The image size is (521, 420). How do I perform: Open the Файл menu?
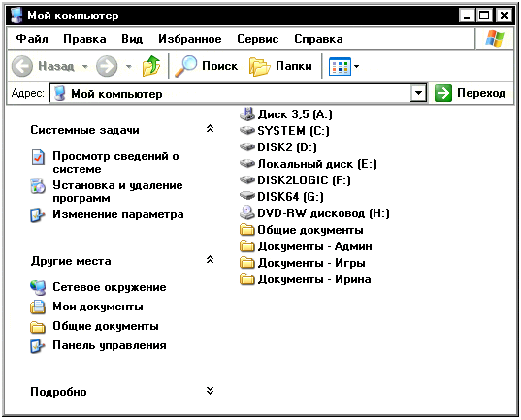tap(32, 39)
